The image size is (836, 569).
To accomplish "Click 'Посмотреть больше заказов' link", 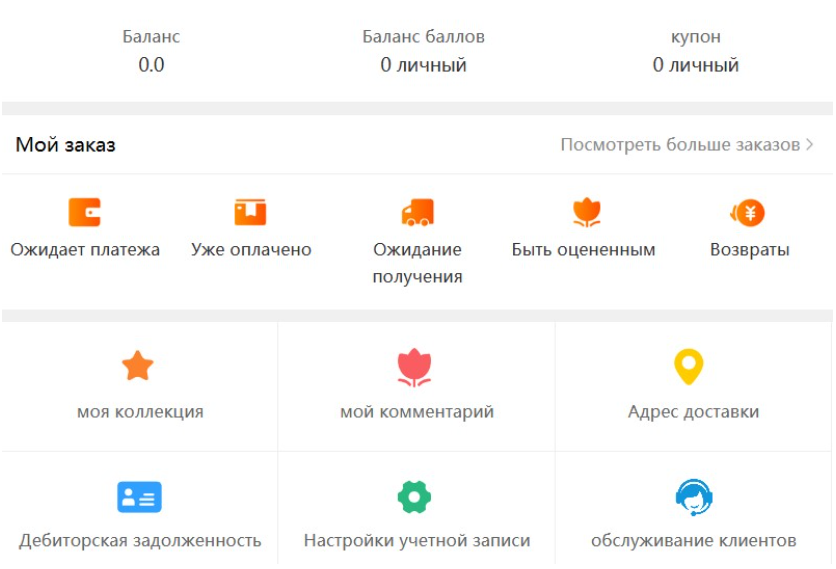I will (x=680, y=145).
